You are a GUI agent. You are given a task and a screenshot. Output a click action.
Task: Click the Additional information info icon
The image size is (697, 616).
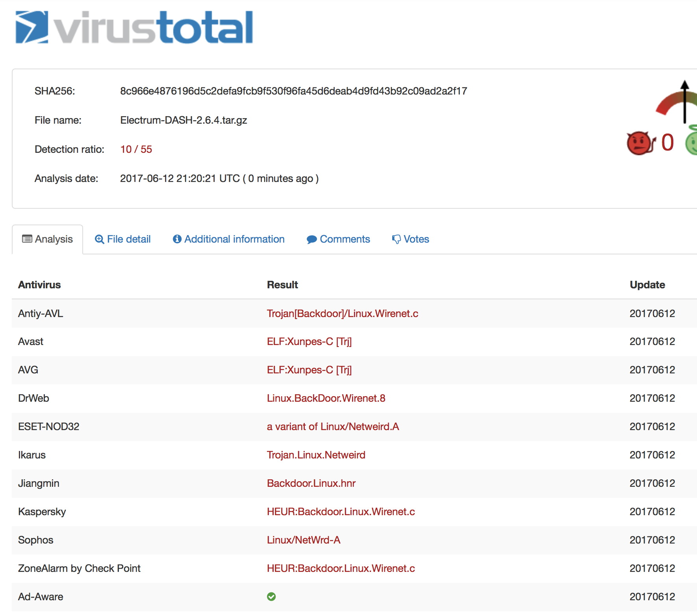coord(177,239)
